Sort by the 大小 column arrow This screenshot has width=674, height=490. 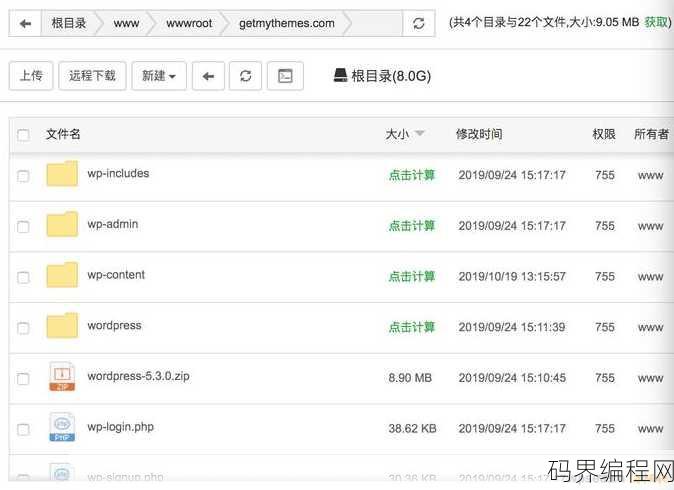420,133
